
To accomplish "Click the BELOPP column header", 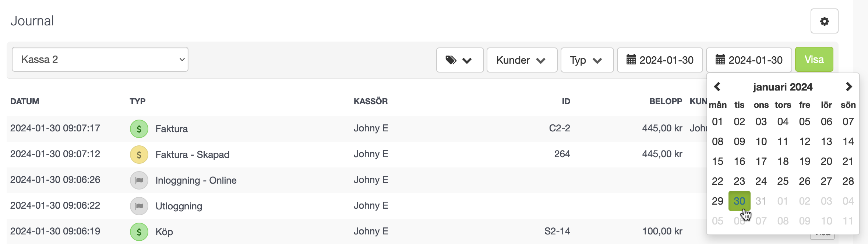I will 666,102.
